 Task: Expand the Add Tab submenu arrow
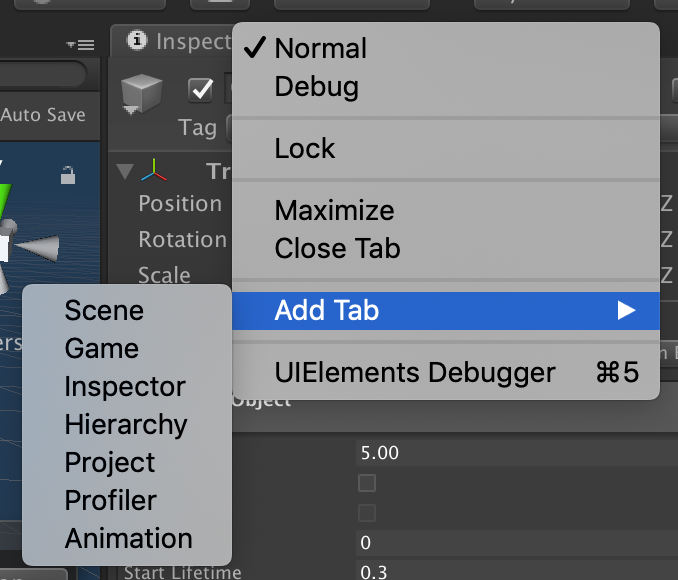[x=626, y=311]
